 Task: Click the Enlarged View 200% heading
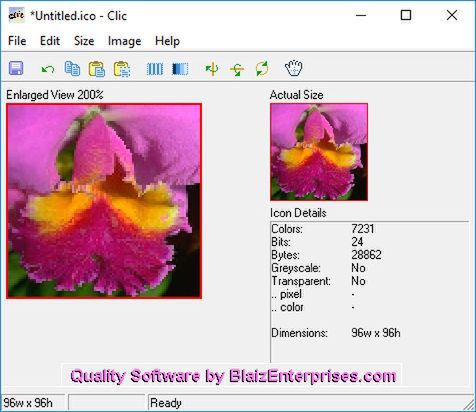click(55, 95)
